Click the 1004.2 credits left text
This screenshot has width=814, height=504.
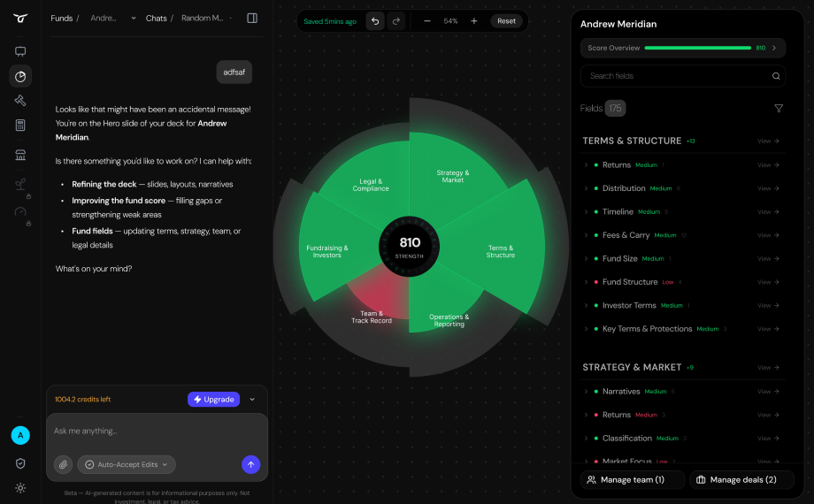pos(82,399)
